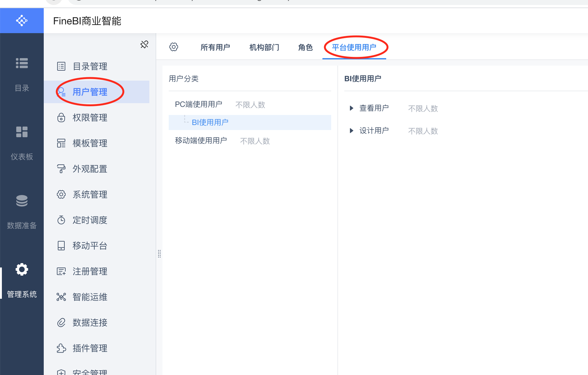Click the 用户分类 heading
Screen dimensions: 588x375
tap(184, 79)
